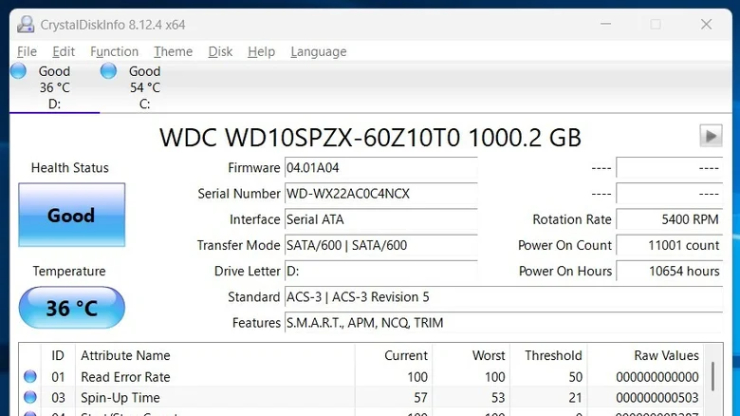The image size is (740, 416).
Task: Click the next disk arrow button
Action: (711, 136)
